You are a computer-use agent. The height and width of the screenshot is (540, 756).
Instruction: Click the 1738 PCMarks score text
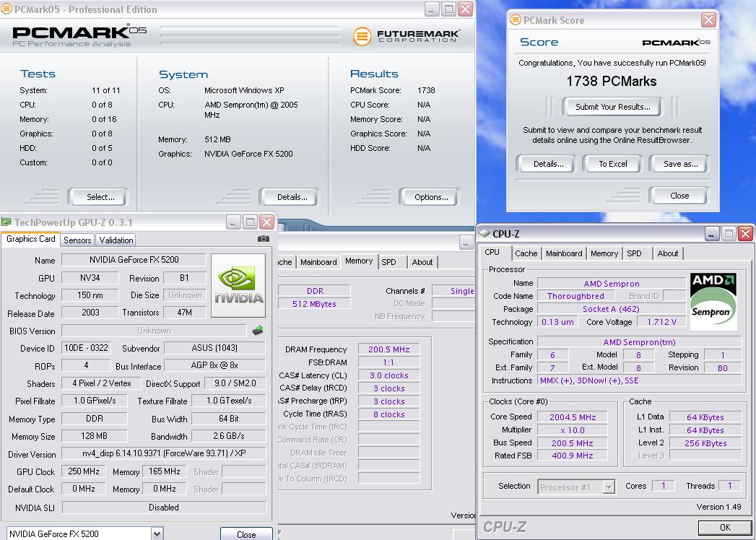(612, 81)
